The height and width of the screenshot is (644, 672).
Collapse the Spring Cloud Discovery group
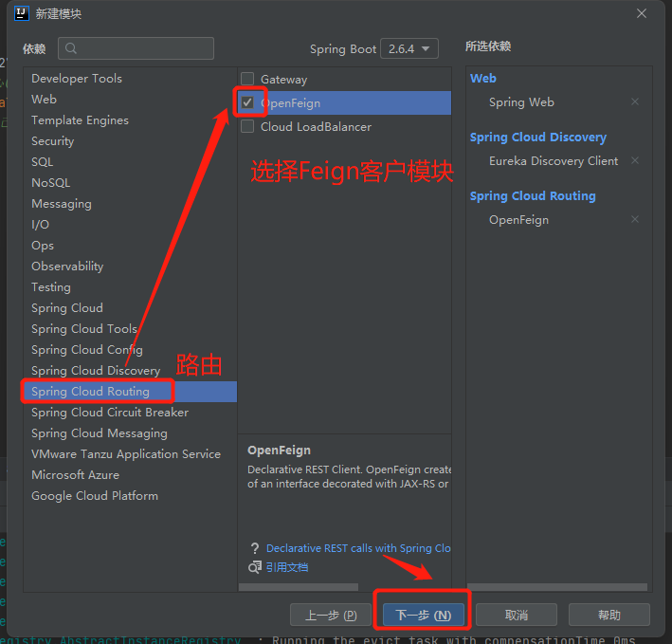[537, 138]
